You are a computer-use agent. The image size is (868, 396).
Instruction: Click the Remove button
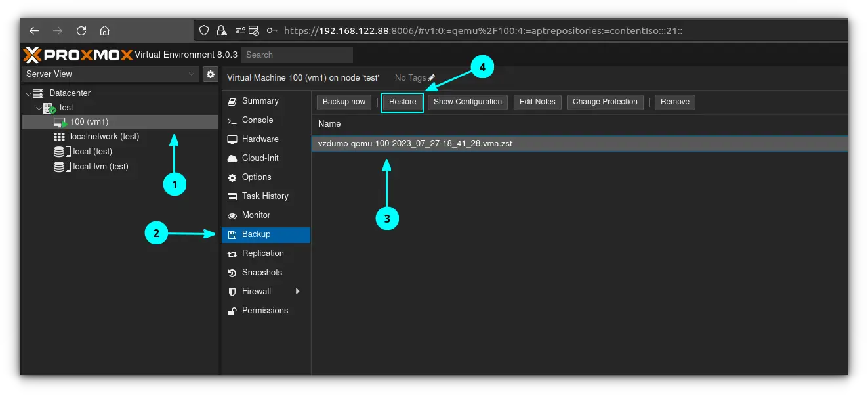pyautogui.click(x=675, y=102)
